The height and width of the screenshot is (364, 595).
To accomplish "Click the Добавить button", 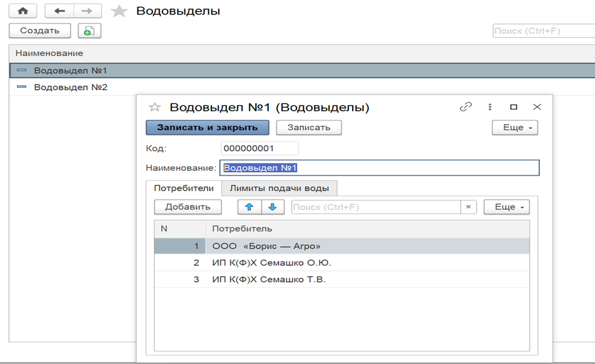I will 188,207.
